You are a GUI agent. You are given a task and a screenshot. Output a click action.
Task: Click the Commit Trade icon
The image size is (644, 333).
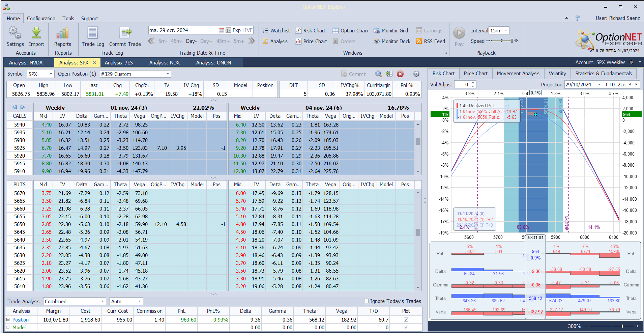[125, 33]
